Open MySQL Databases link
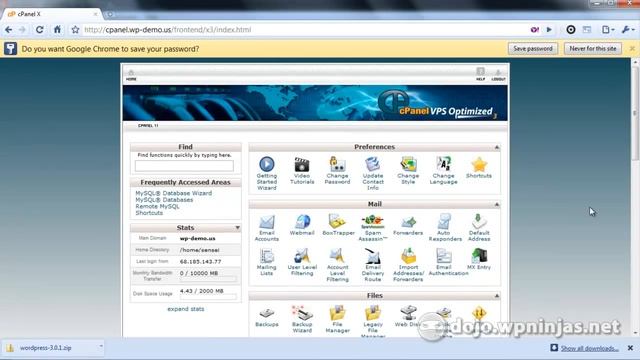This screenshot has width=640, height=360. click(x=164, y=200)
